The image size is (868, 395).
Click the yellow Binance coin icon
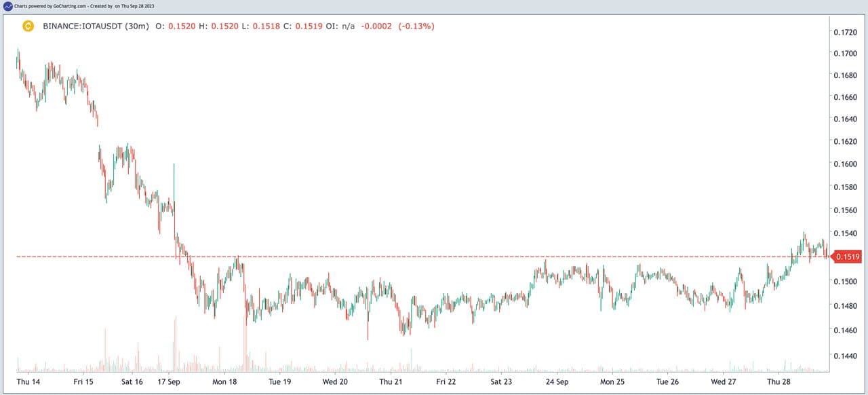(28, 26)
